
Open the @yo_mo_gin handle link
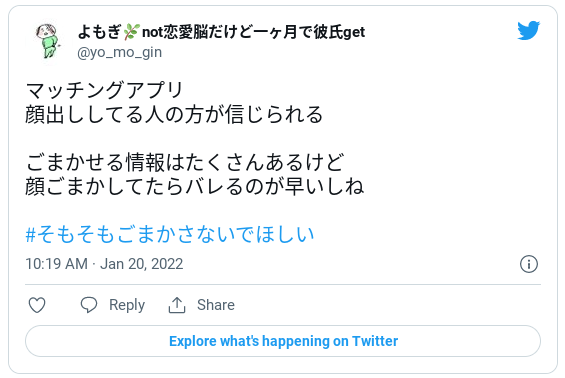click(119, 53)
